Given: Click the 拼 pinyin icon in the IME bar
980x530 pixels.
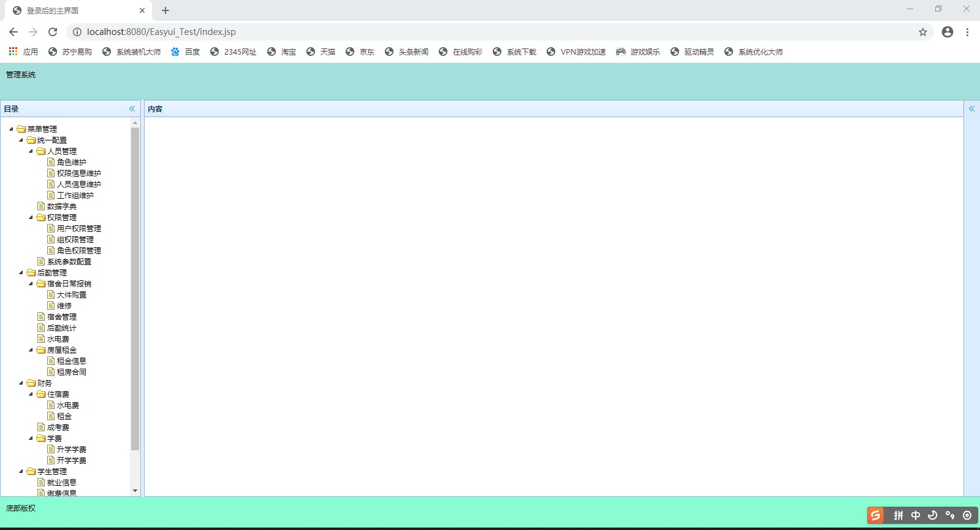Looking at the screenshot, I should coord(898,515).
